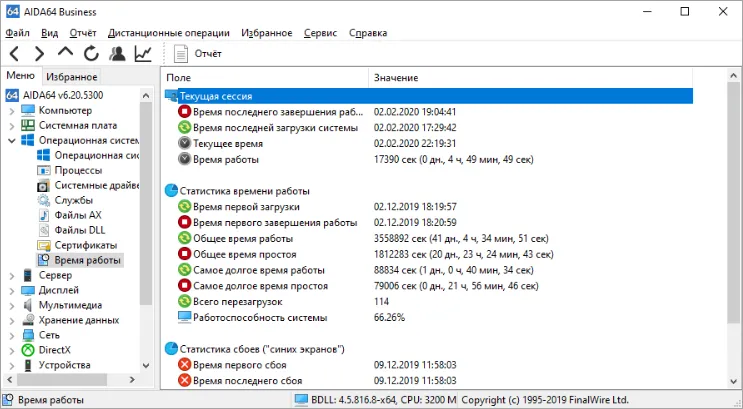Click the Дисплей monitor icon
This screenshot has width=743, height=409.
pyautogui.click(x=28, y=290)
